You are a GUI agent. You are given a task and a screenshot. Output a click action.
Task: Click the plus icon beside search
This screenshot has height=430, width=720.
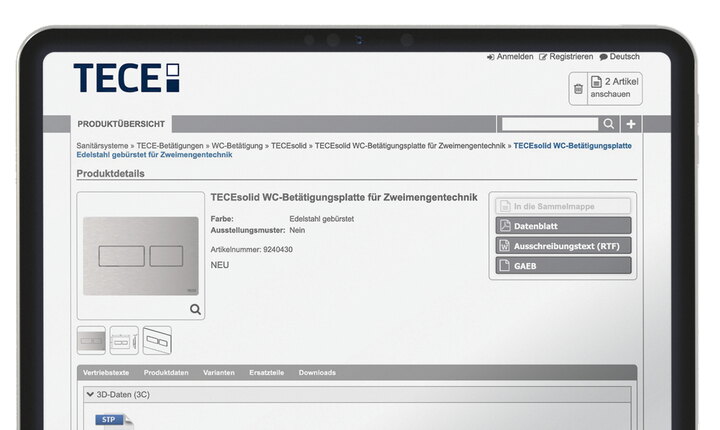[631, 124]
